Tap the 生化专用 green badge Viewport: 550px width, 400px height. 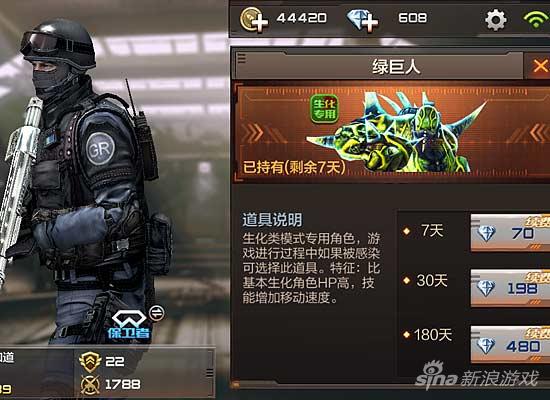[x=324, y=109]
